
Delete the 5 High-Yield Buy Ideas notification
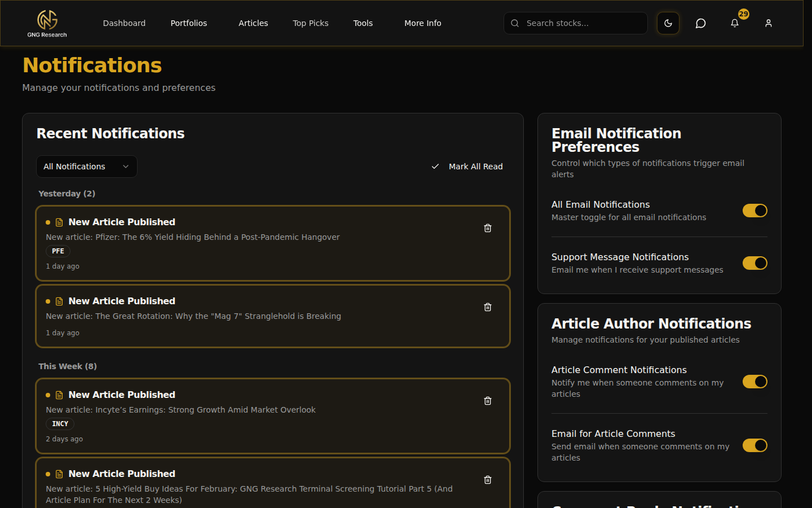coord(488,480)
